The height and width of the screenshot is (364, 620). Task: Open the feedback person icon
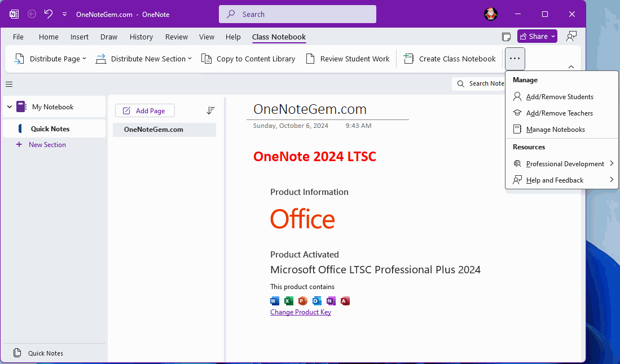[x=571, y=36]
